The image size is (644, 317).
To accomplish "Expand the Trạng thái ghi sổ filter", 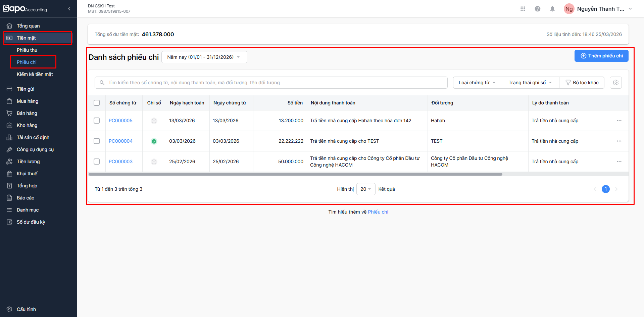I will (x=531, y=83).
